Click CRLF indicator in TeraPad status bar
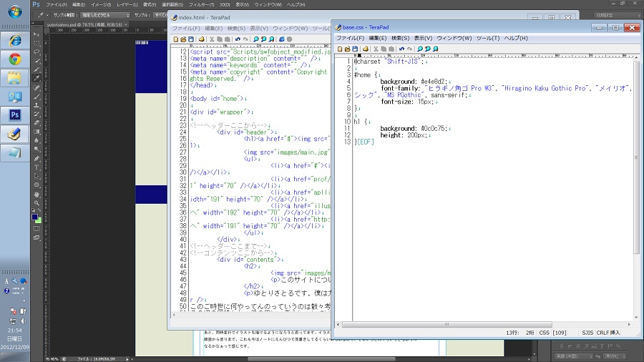 602,333
